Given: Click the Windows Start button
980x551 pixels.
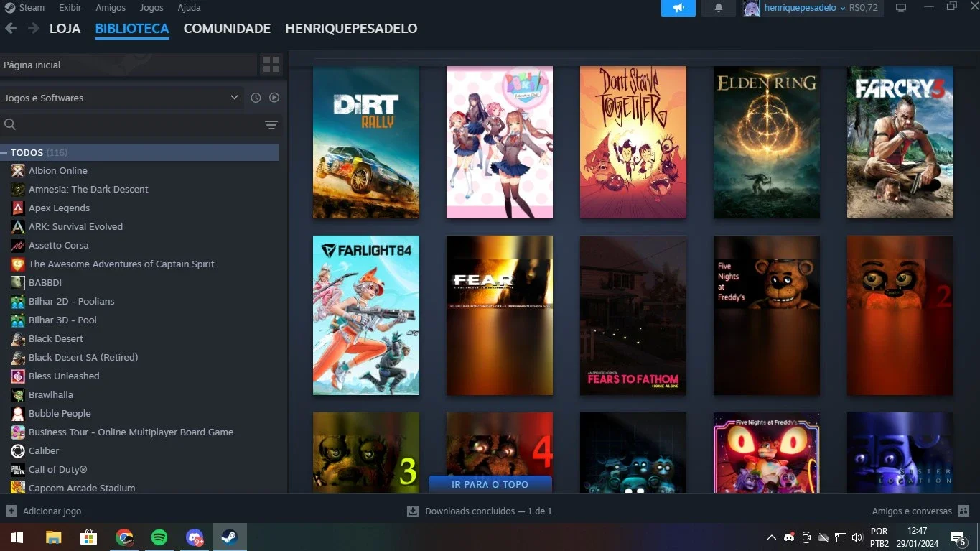Looking at the screenshot, I should [x=17, y=537].
